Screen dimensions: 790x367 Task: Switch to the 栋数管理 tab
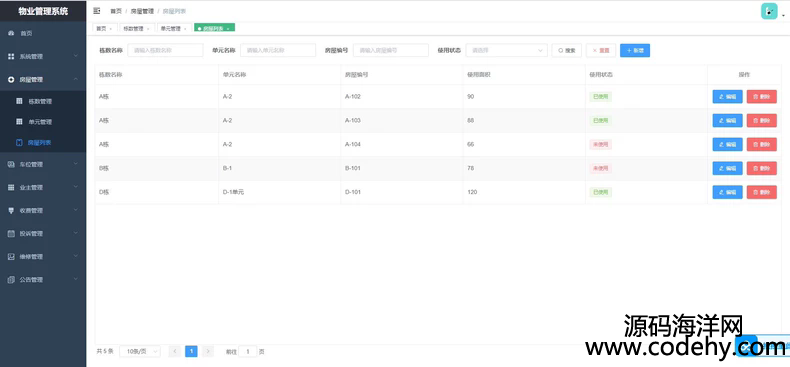tap(137, 29)
